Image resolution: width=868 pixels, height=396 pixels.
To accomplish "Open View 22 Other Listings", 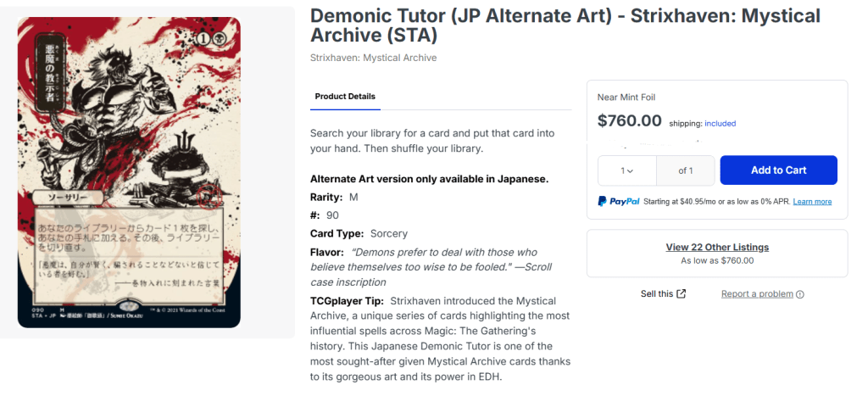I will [717, 248].
